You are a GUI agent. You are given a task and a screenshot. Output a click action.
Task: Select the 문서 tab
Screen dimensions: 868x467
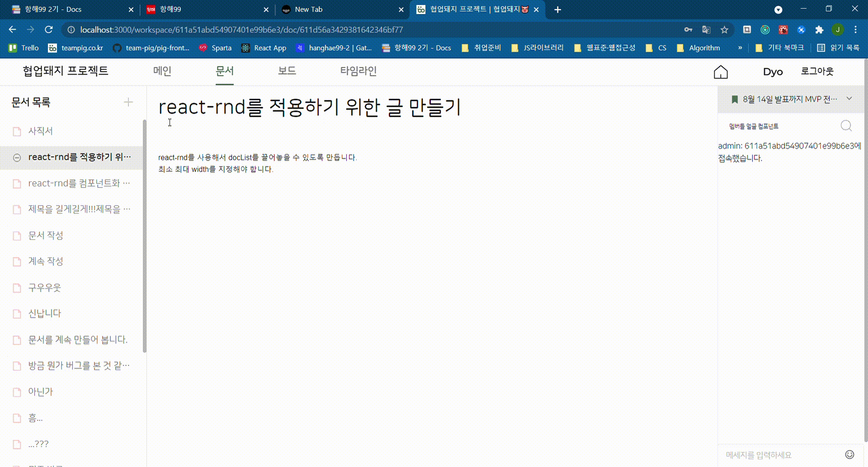[x=225, y=71]
